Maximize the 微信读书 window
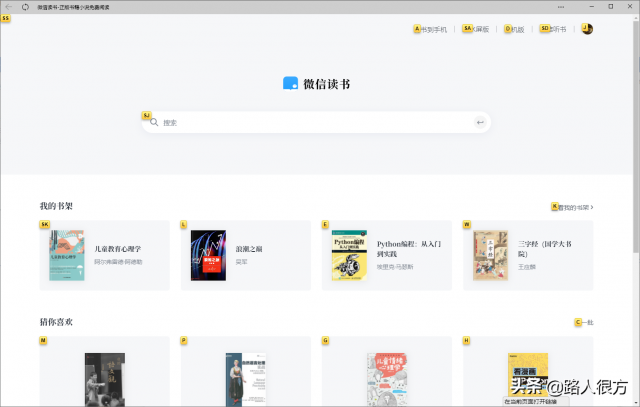 [x=611, y=7]
